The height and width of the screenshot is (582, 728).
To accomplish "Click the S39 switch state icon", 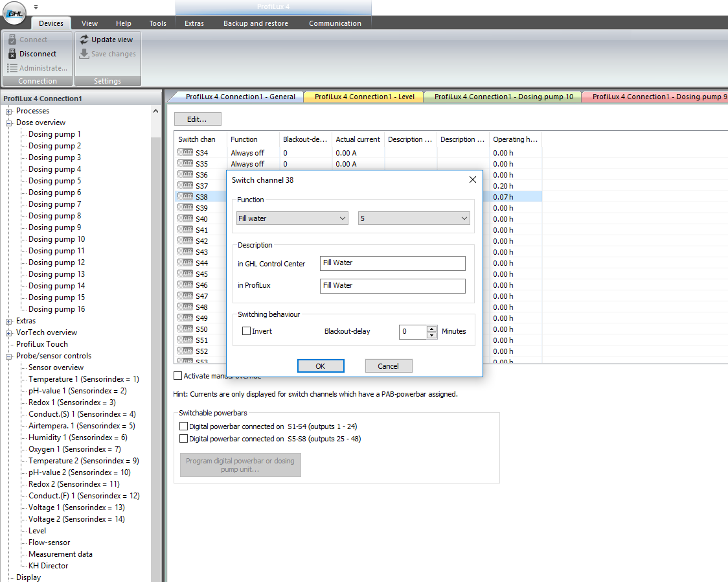I will [185, 207].
